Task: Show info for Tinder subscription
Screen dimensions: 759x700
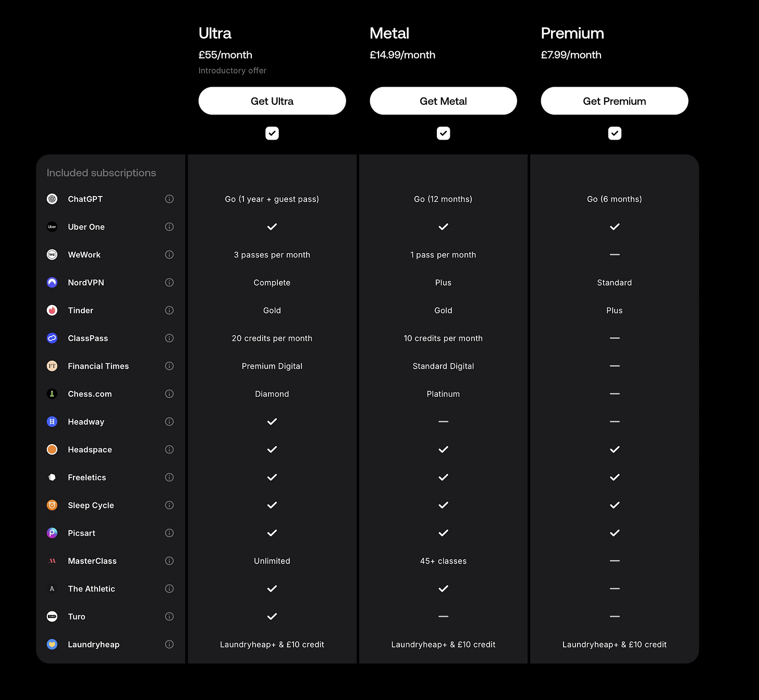Action: point(169,310)
